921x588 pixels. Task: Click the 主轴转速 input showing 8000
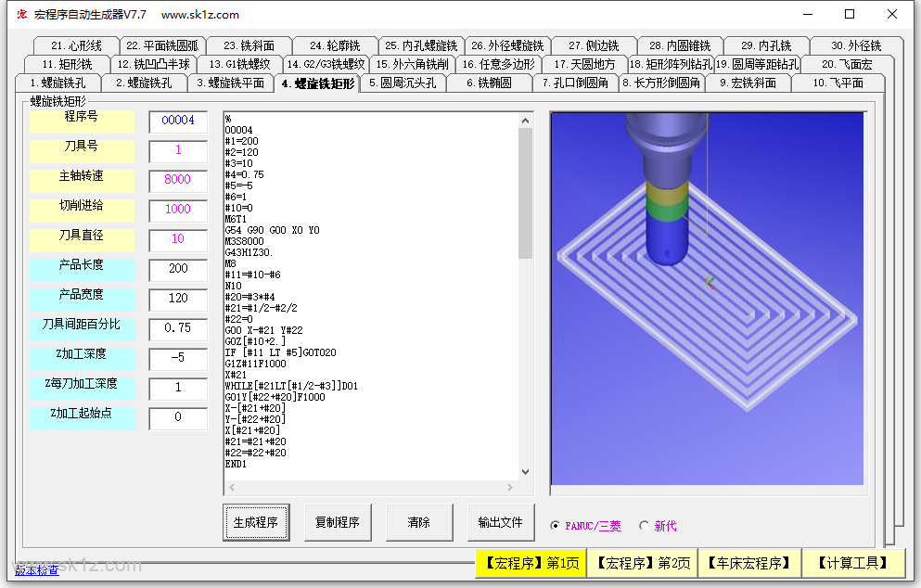point(178,180)
